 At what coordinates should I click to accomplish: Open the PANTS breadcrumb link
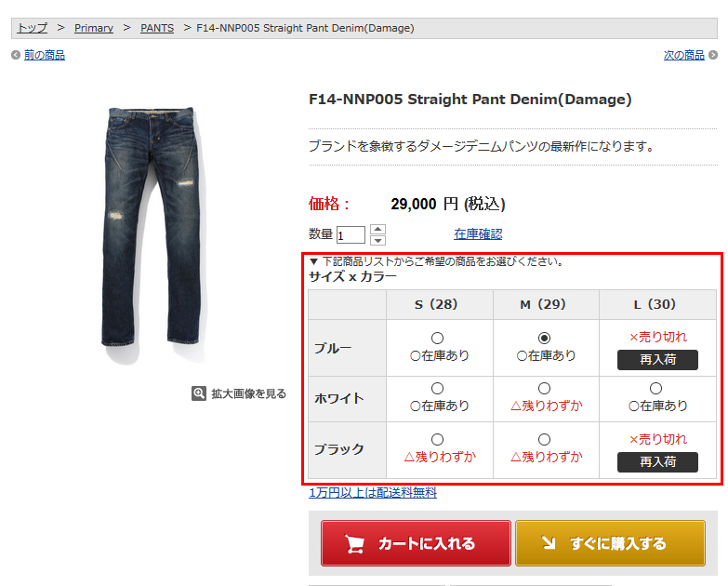point(157,28)
